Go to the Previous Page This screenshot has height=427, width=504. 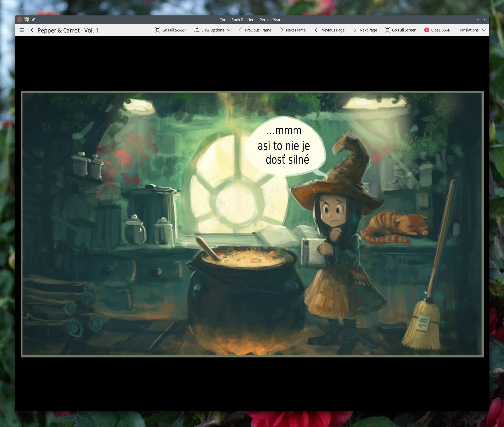click(x=329, y=30)
